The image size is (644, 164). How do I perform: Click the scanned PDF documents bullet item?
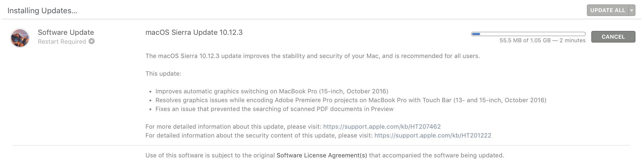tap(274, 109)
